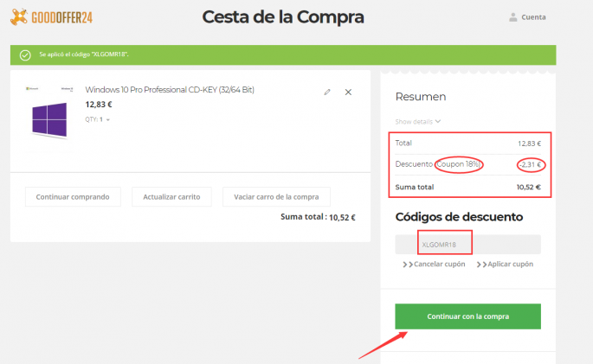Image resolution: width=593 pixels, height=364 pixels.
Task: Click the Cancelar cupón link
Action: (440, 264)
